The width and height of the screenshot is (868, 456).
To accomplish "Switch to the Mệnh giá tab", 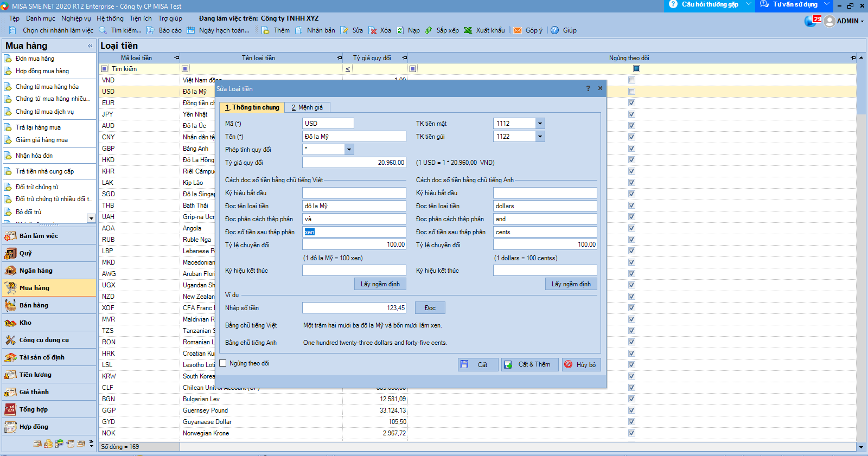I will point(307,107).
